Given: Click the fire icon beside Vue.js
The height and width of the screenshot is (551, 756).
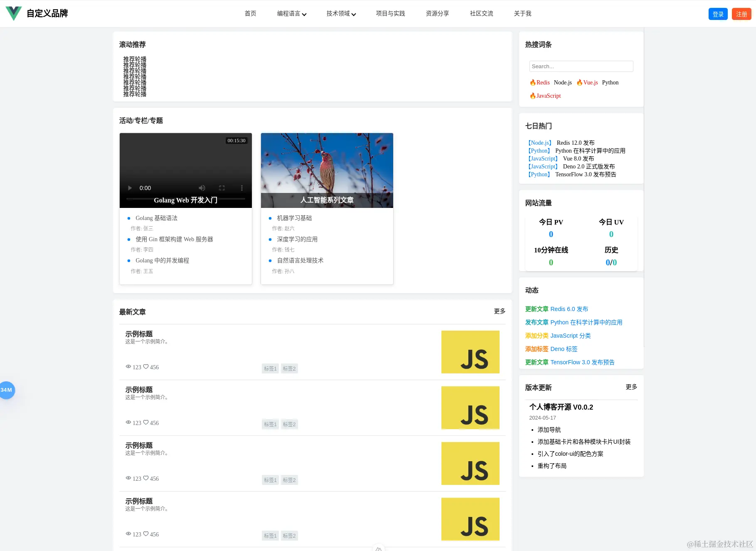Looking at the screenshot, I should [x=580, y=82].
